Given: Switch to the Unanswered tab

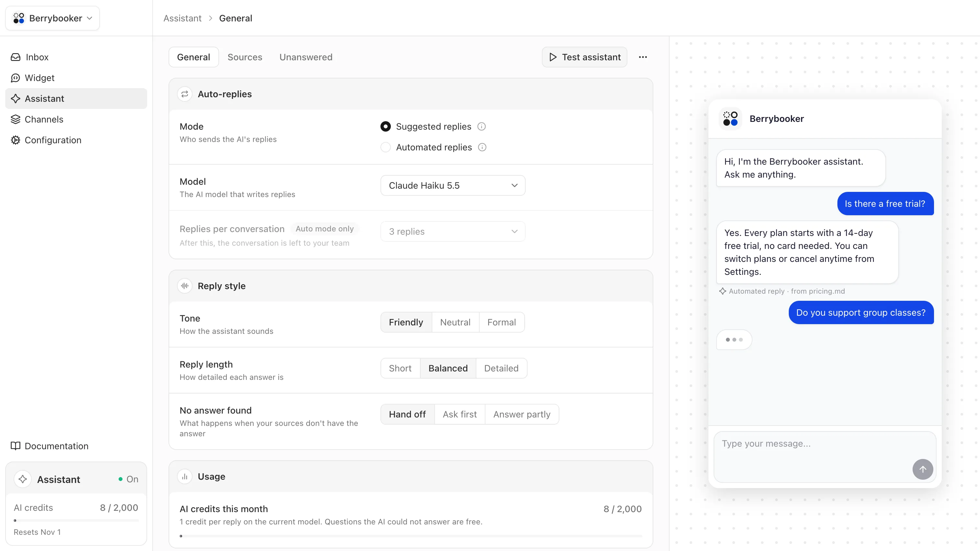Looking at the screenshot, I should [x=306, y=57].
